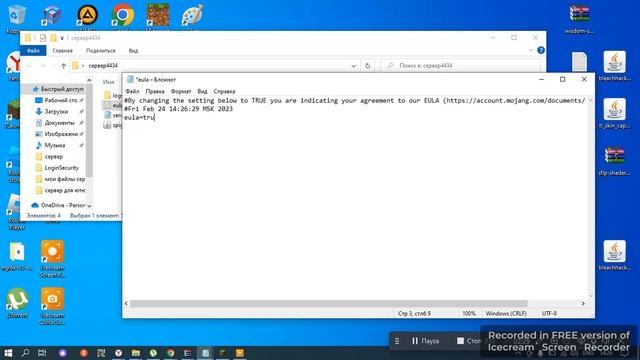The height and width of the screenshot is (360, 640).
Task: Stop the recording with Стоп
Action: click(x=469, y=341)
